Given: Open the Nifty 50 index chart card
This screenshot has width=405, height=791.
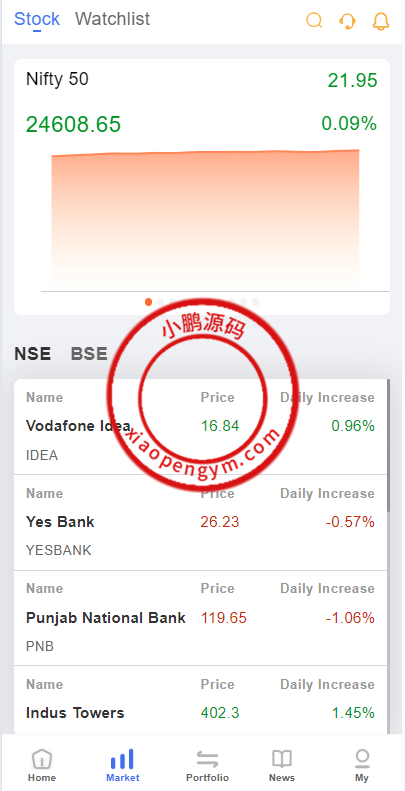Looking at the screenshot, I should point(202,187).
